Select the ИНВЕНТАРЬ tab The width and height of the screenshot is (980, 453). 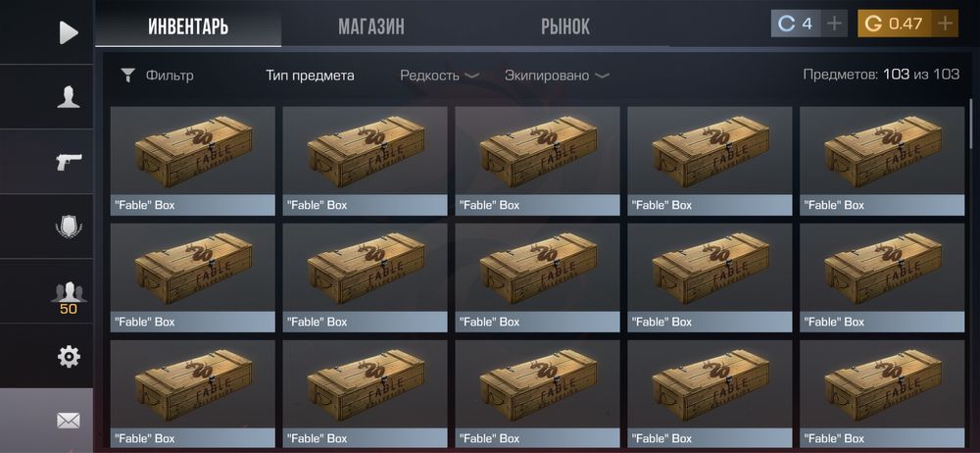188,26
